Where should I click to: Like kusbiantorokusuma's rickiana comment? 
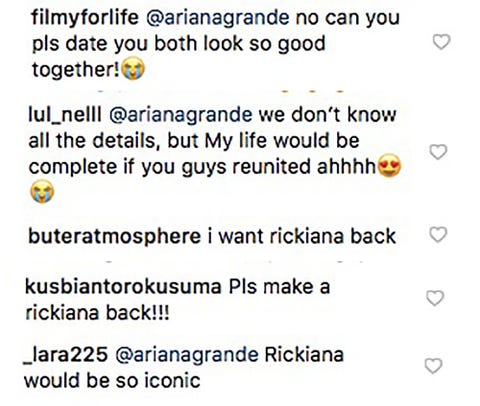[435, 298]
